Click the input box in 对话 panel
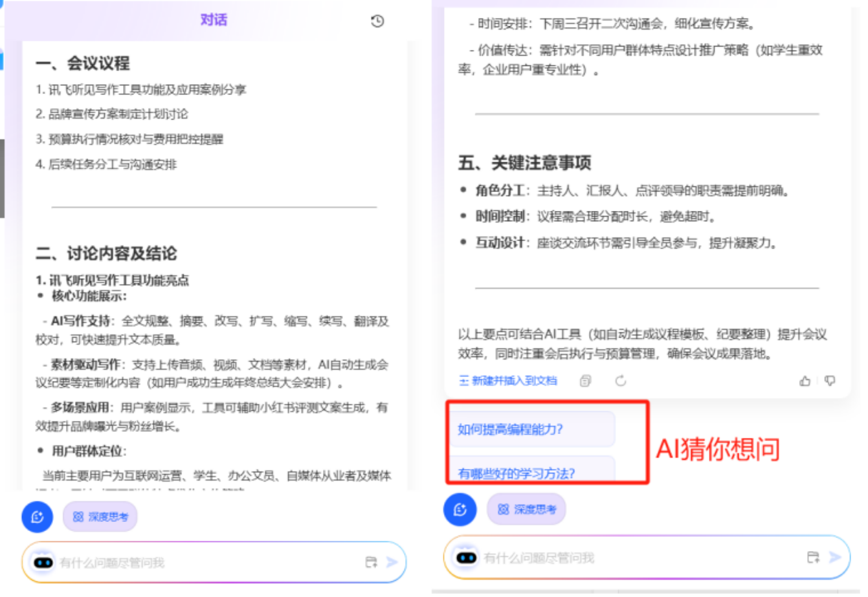868x597 pixels. (x=214, y=562)
